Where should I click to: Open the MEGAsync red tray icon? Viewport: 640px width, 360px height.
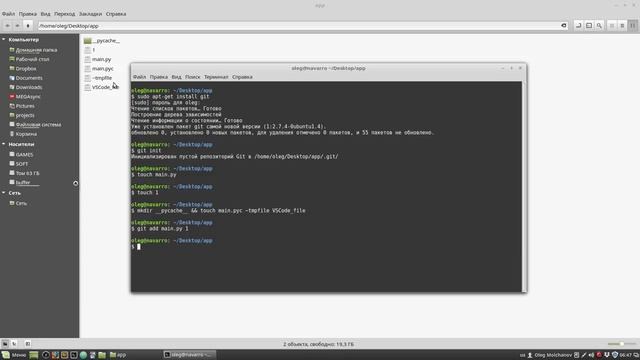point(599,355)
